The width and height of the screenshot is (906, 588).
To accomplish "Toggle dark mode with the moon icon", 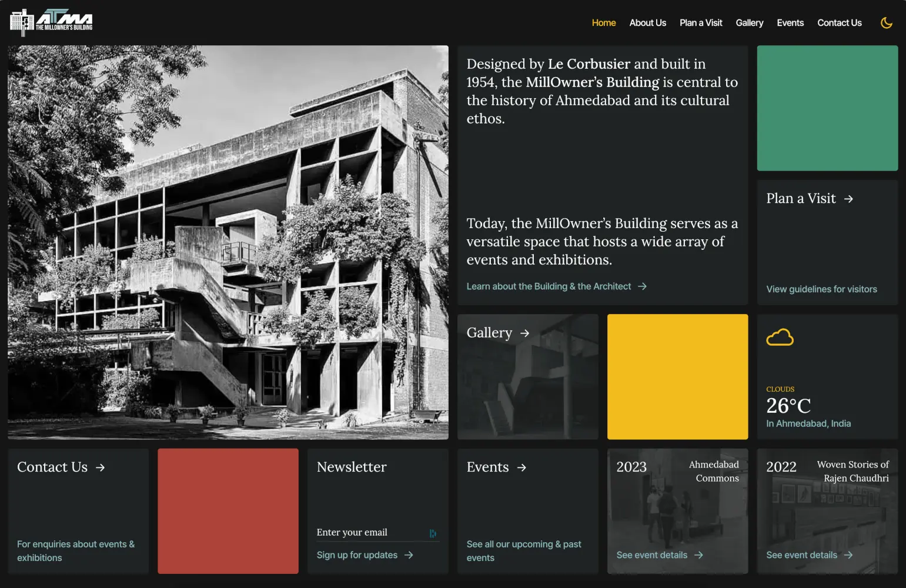I will pyautogui.click(x=887, y=22).
